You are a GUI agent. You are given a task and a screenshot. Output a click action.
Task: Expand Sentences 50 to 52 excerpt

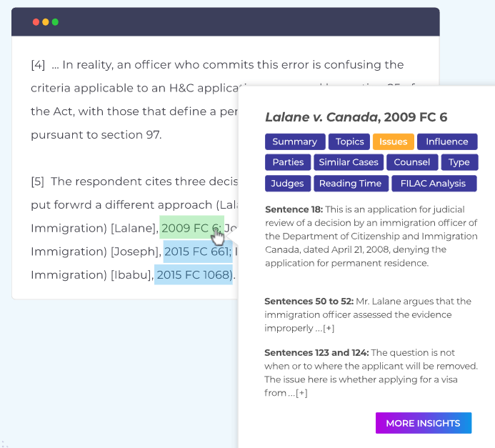pos(329,329)
